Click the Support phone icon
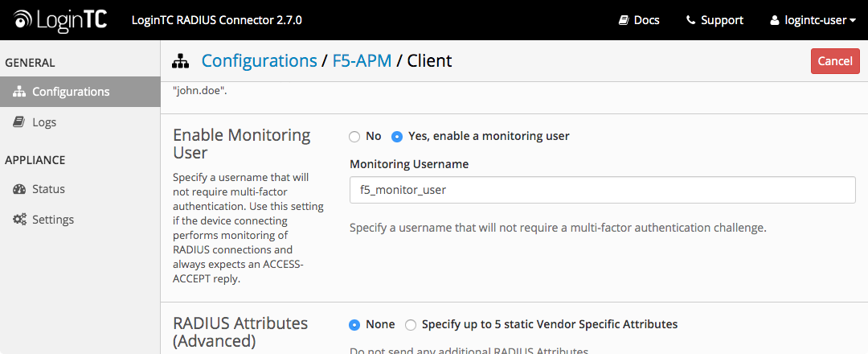The height and width of the screenshot is (354, 868). point(690,20)
